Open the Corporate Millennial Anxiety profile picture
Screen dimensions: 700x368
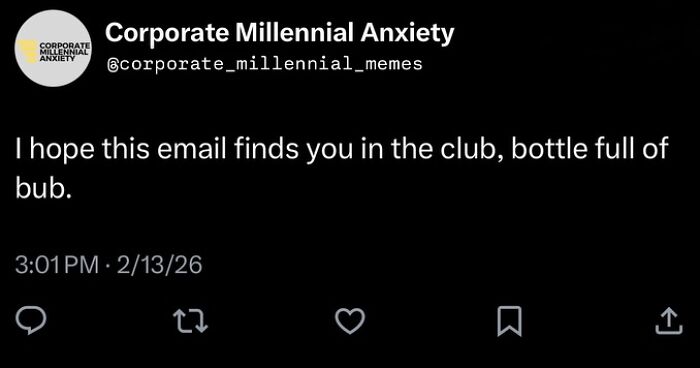point(53,48)
